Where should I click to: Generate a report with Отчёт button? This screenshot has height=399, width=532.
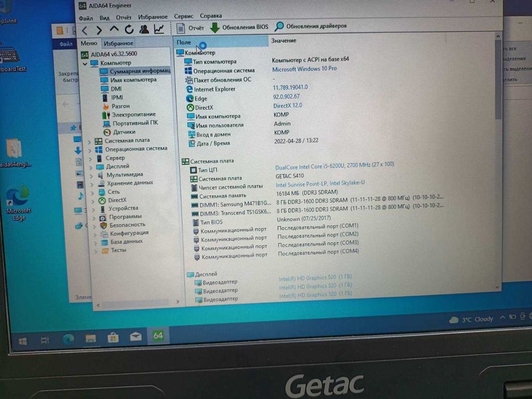point(190,28)
